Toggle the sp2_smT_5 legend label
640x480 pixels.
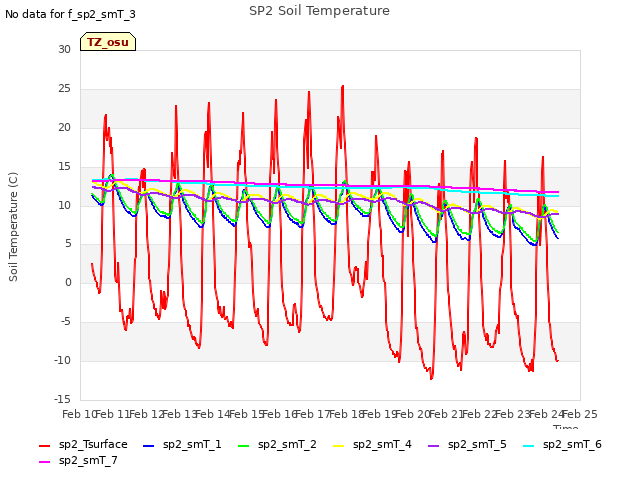[x=477, y=444]
